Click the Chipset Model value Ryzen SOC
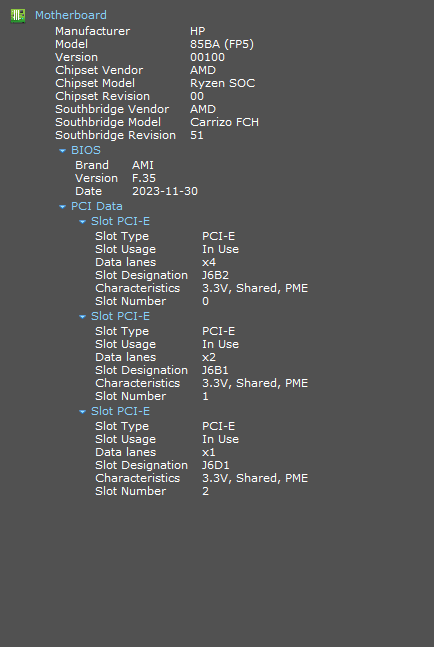The width and height of the screenshot is (434, 647). click(x=222, y=83)
